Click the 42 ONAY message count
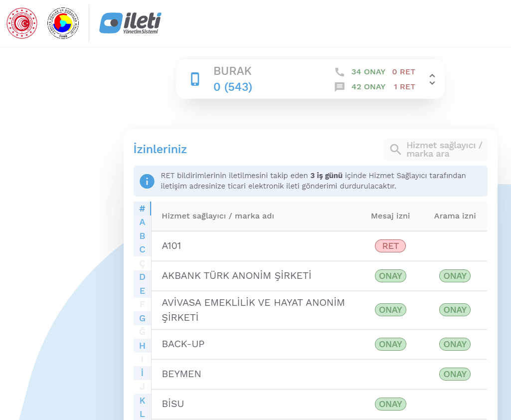Viewport: 511px width, 420px height. click(x=368, y=87)
